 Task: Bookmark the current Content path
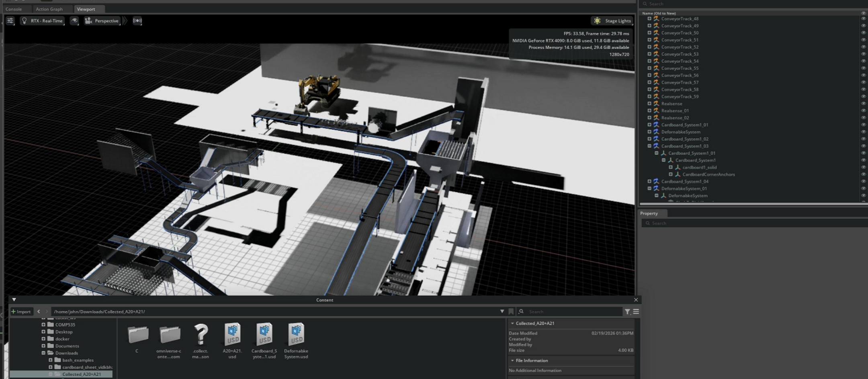511,311
